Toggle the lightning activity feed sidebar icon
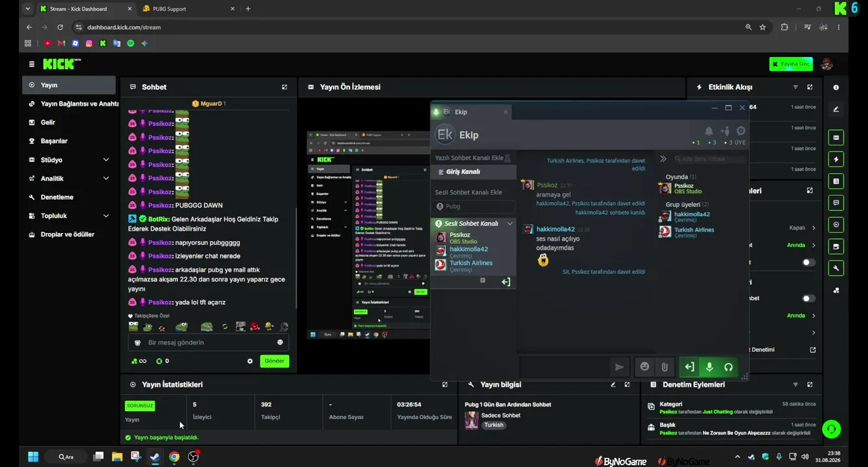The width and height of the screenshot is (868, 467). (836, 160)
